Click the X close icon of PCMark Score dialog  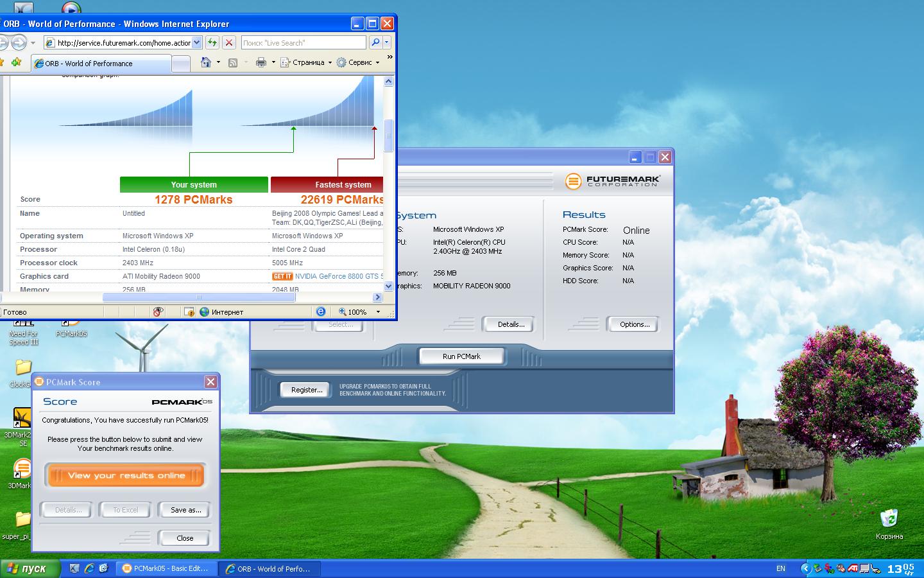click(x=210, y=382)
